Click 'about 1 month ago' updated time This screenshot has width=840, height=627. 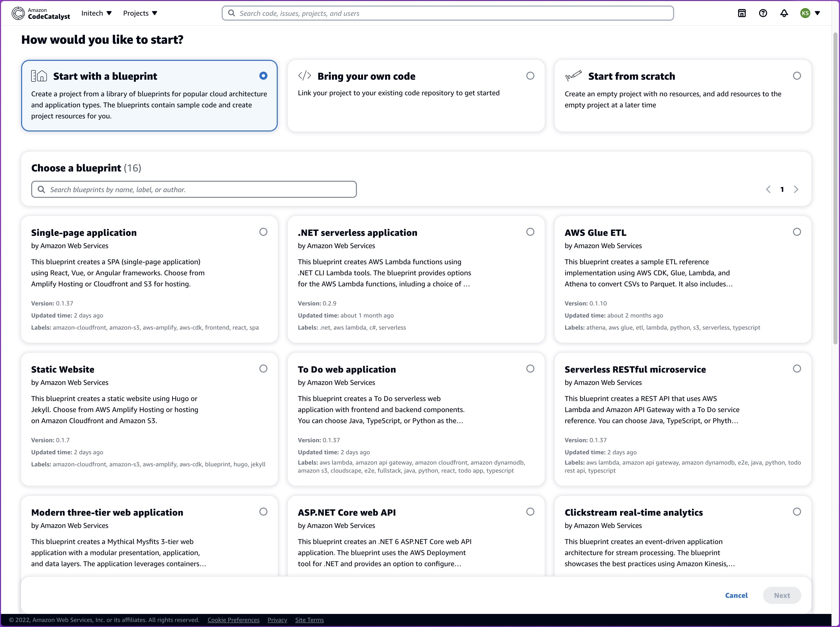point(367,316)
